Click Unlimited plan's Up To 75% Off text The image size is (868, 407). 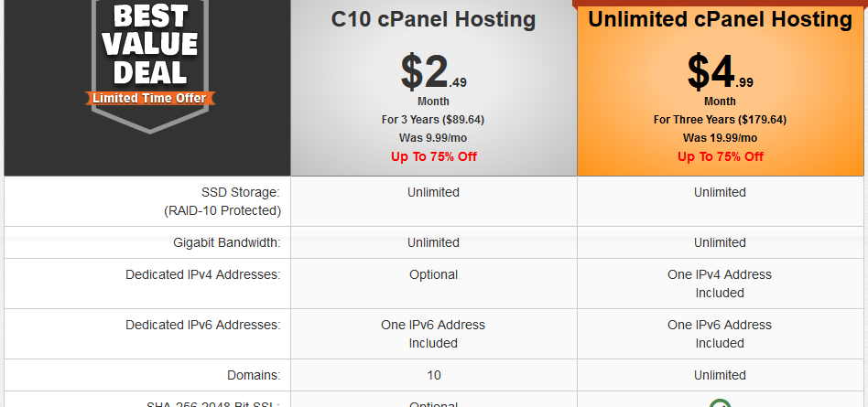[721, 156]
